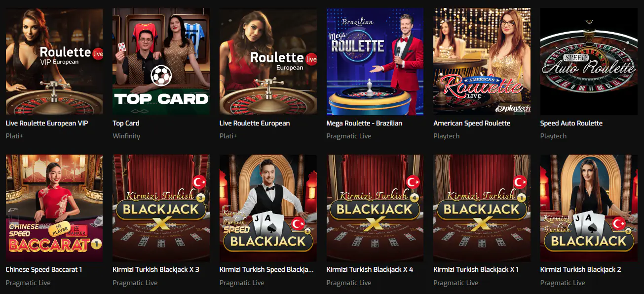
Task: Click Pragmatic Live under Mega Roulette Brazilian
Action: [349, 136]
